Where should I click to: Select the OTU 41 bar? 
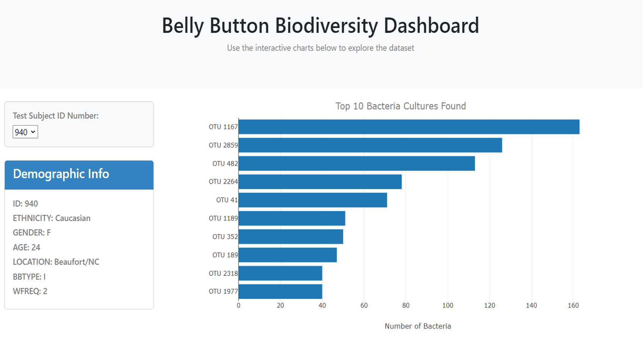click(313, 200)
